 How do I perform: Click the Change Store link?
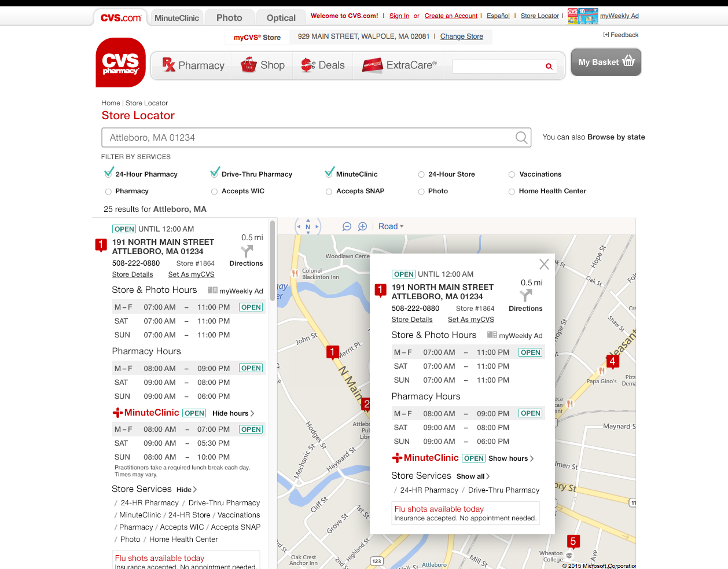click(462, 36)
